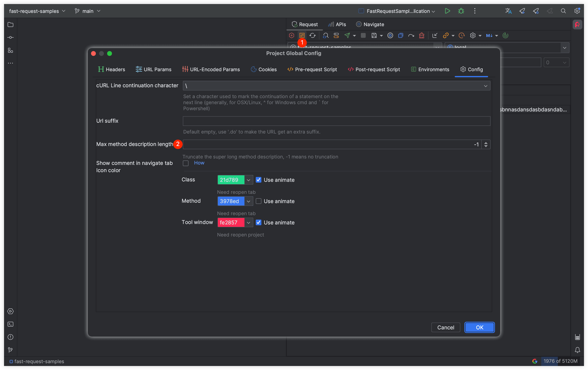Enable Use animate for Method icon
This screenshot has height=370, width=588.
(x=258, y=201)
